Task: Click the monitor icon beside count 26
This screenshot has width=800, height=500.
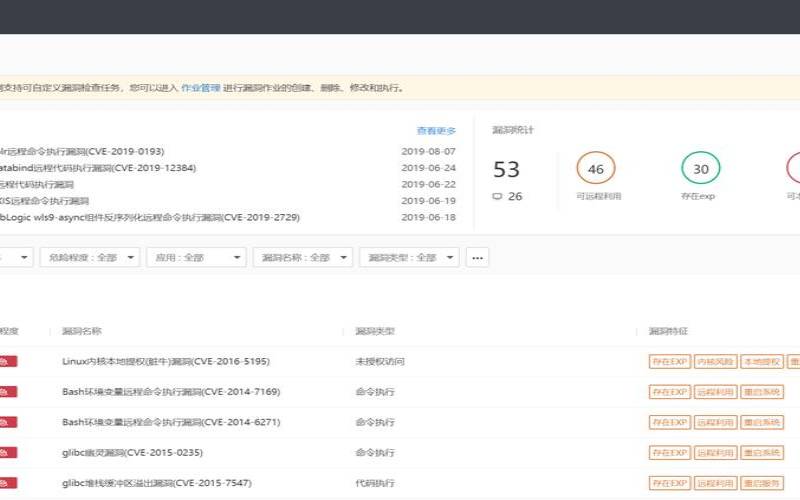Action: pos(497,197)
